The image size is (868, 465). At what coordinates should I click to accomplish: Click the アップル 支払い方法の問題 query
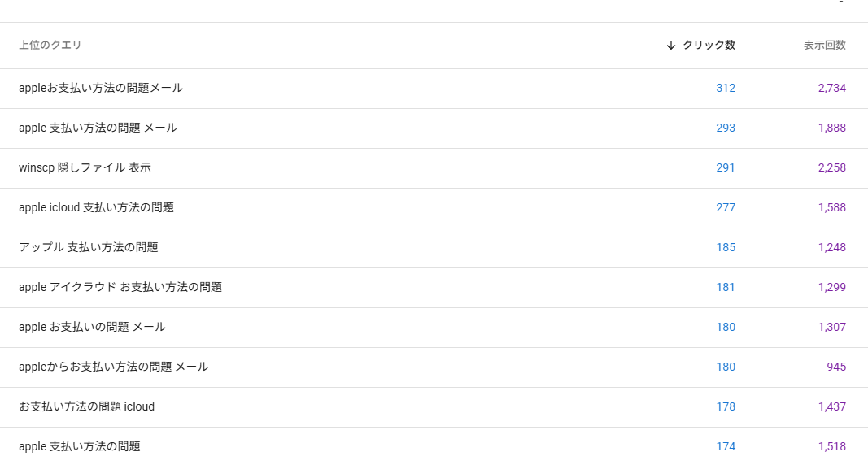pyautogui.click(x=88, y=247)
